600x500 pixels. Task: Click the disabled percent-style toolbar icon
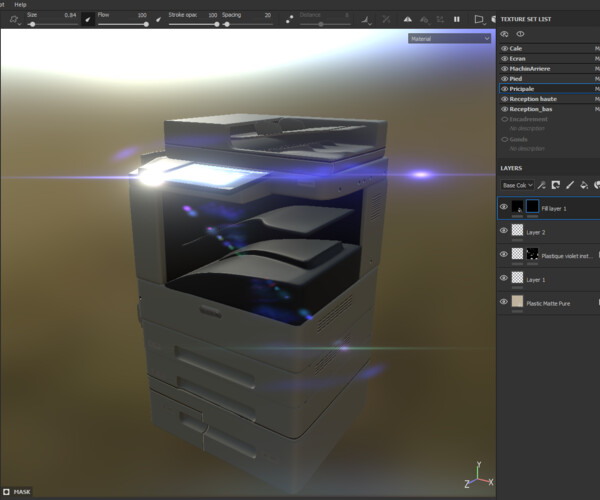386,20
